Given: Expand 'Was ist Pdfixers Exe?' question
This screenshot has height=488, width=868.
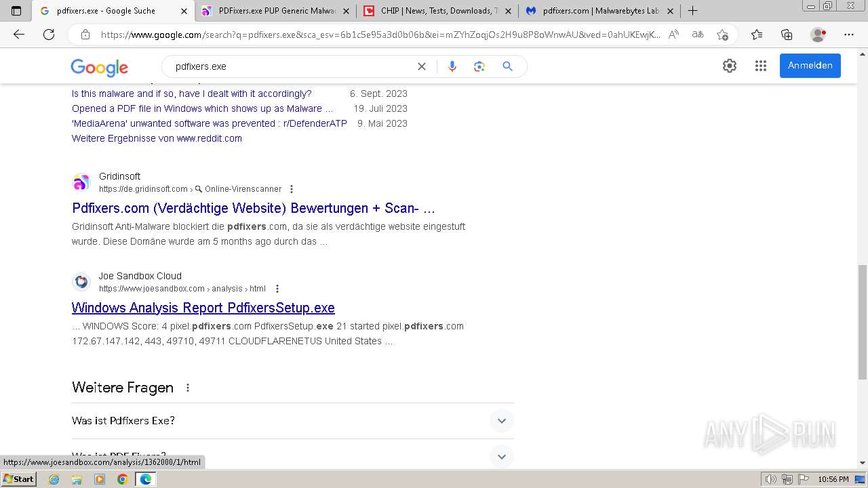Looking at the screenshot, I should pos(292,421).
